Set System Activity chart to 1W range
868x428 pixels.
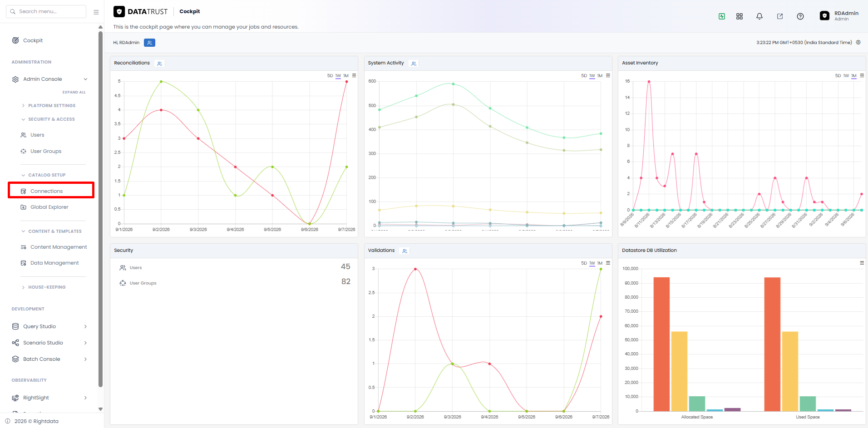(592, 76)
